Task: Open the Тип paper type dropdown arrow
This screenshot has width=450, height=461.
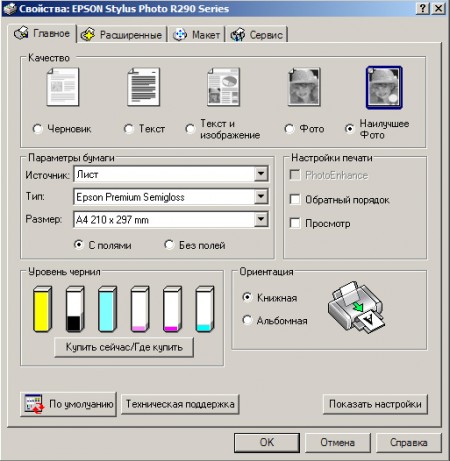Action: pos(261,197)
